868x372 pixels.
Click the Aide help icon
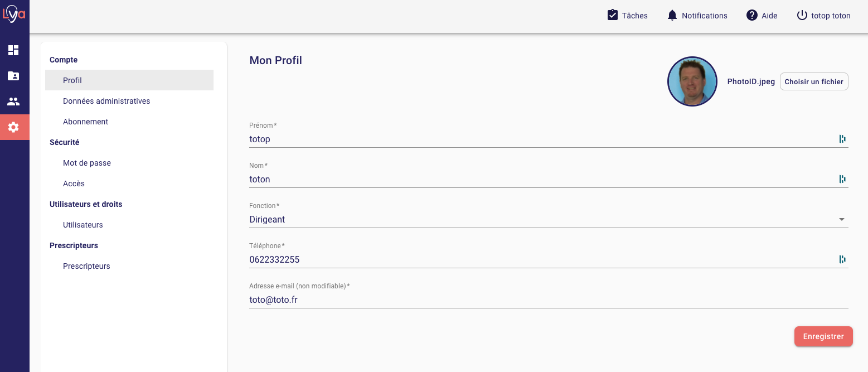click(x=752, y=15)
